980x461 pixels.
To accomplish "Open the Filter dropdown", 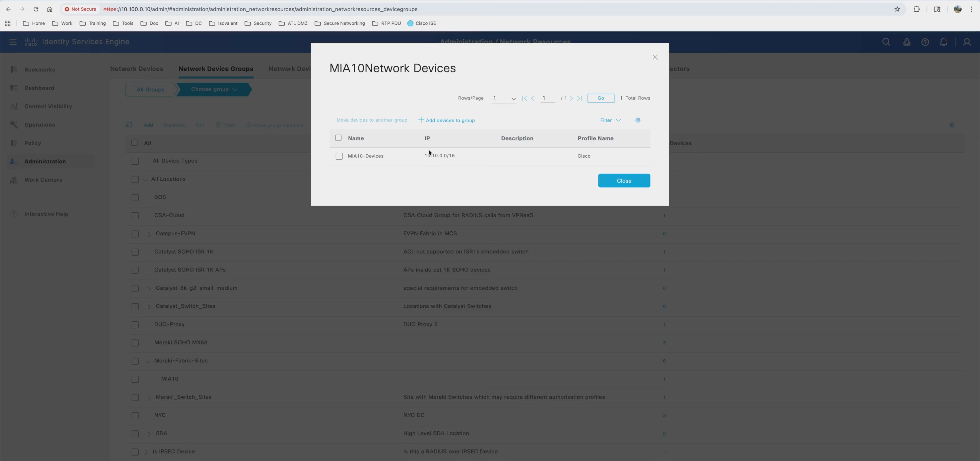I will (x=610, y=120).
